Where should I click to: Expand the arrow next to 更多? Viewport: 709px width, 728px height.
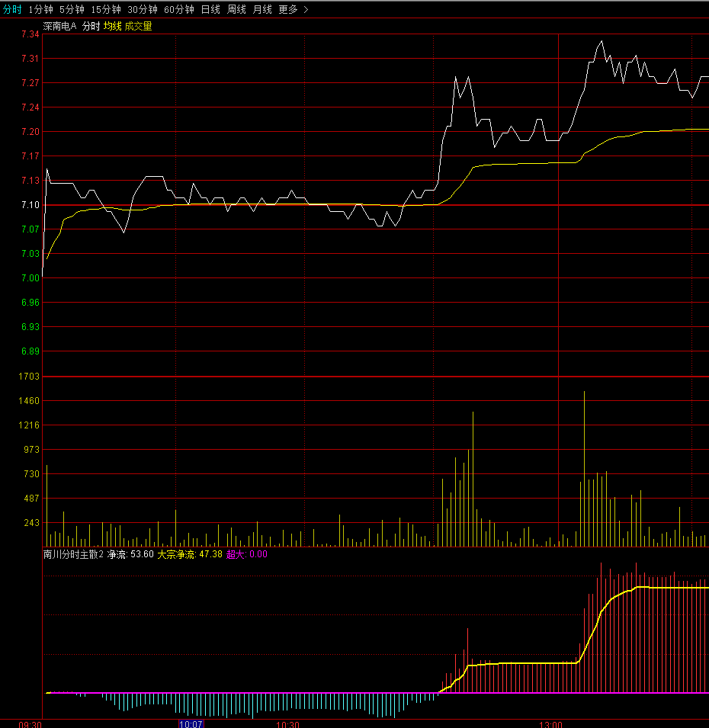[306, 9]
